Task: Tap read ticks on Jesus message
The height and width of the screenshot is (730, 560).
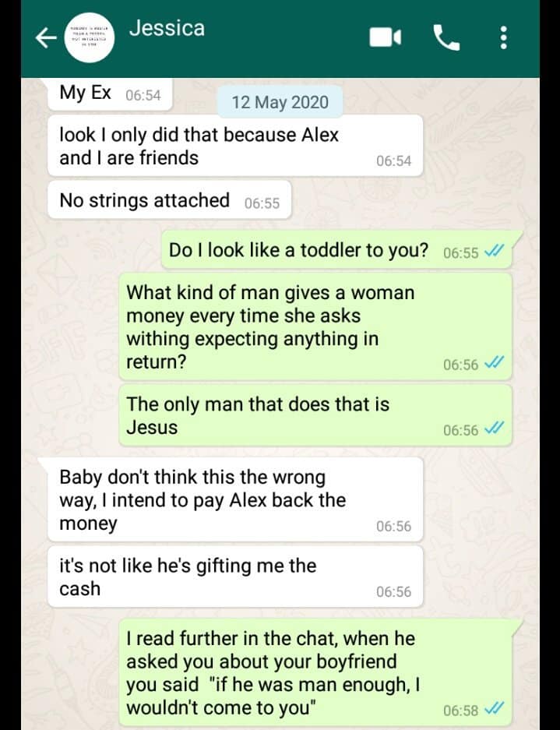Action: tap(494, 429)
